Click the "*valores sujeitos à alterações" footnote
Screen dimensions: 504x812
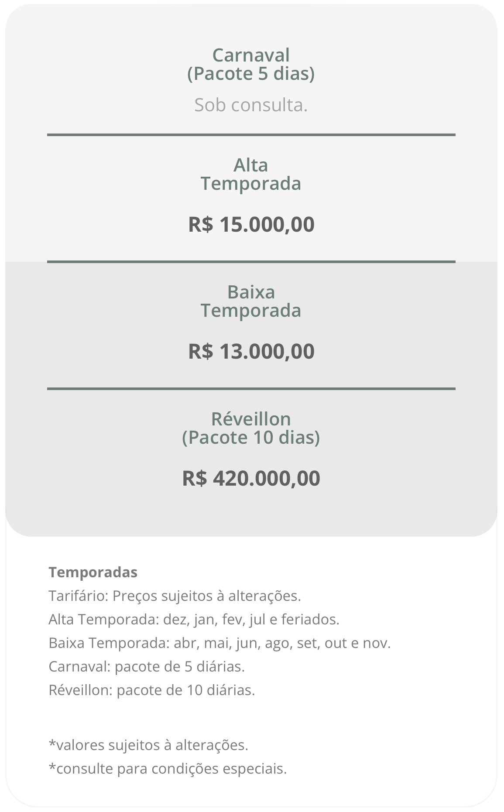[148, 745]
